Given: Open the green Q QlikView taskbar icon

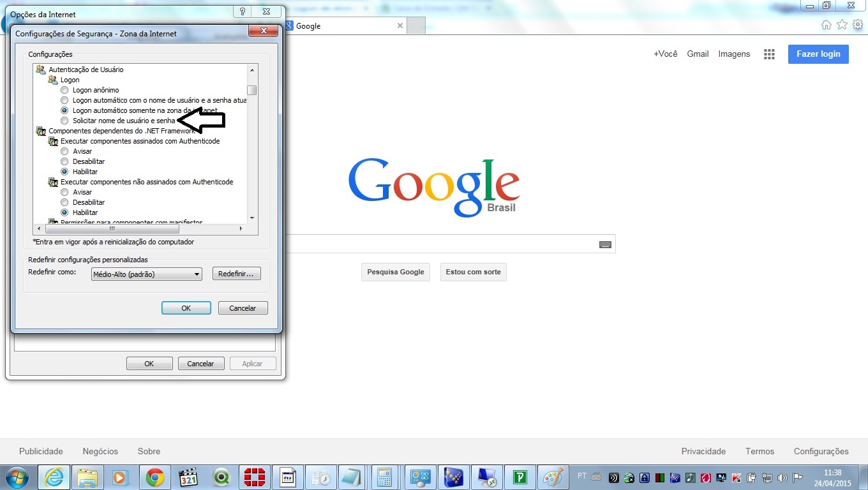Looking at the screenshot, I should [221, 477].
